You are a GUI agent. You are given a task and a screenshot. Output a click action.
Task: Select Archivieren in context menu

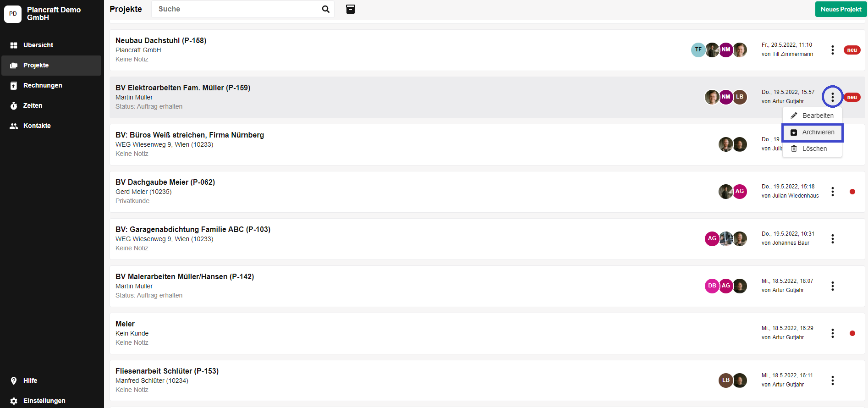(812, 132)
